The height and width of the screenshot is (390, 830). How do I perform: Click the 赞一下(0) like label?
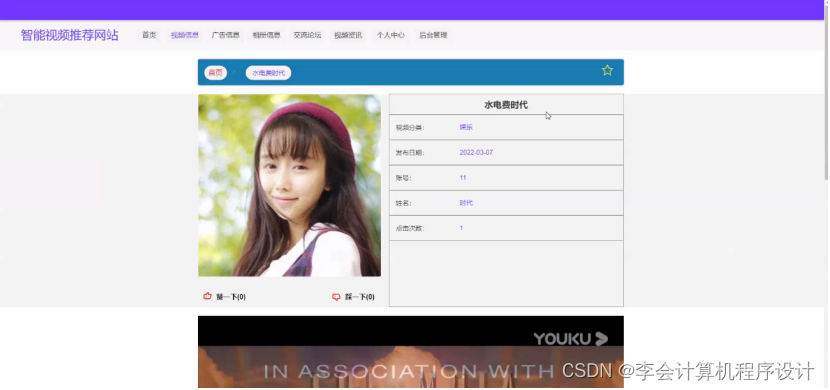pos(231,297)
